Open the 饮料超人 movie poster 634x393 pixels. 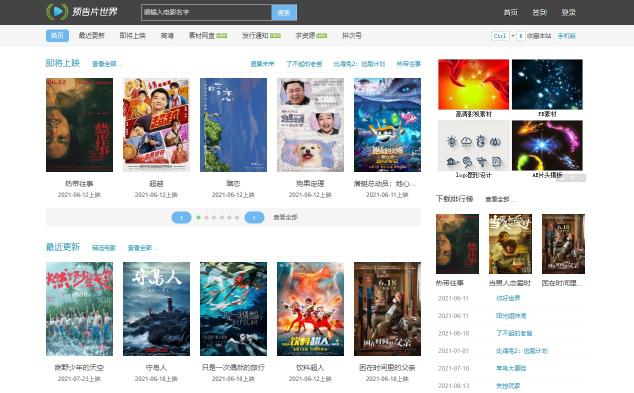(x=310, y=309)
